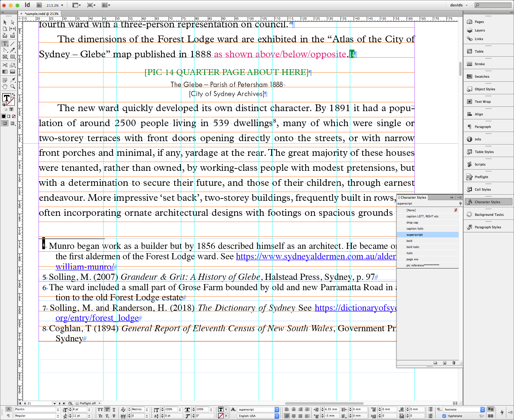The height and width of the screenshot is (420, 514).
Task: Select the Direct Selection tool
Action: [13, 22]
